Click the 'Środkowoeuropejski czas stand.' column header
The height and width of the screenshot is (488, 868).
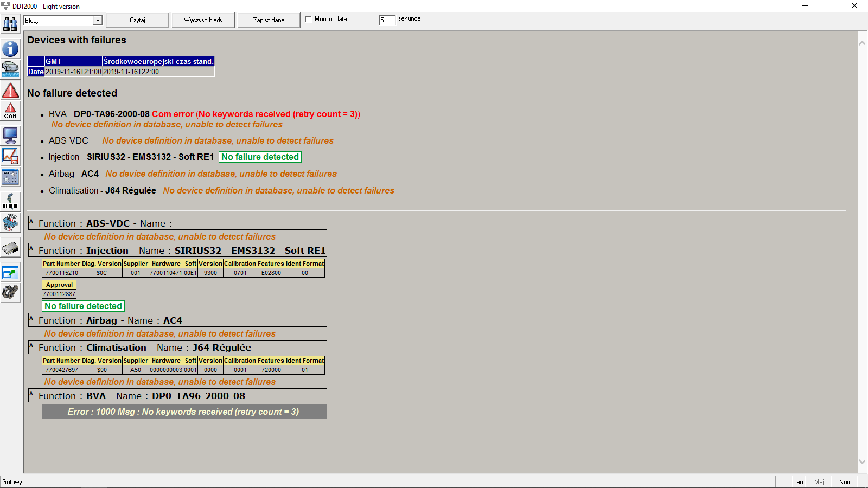(x=158, y=61)
